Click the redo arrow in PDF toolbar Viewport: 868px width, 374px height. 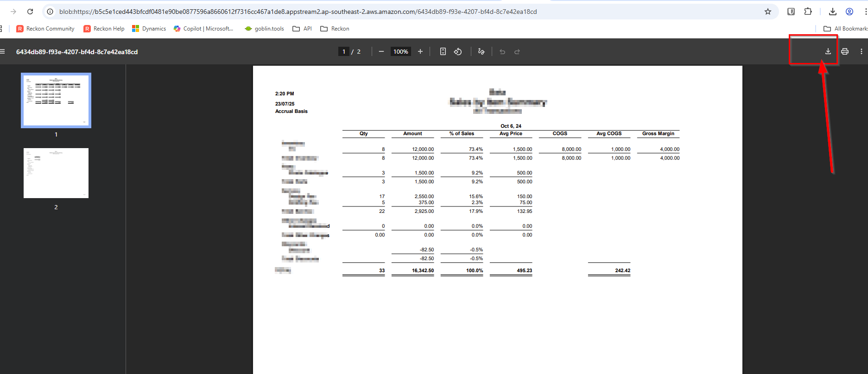(x=517, y=51)
